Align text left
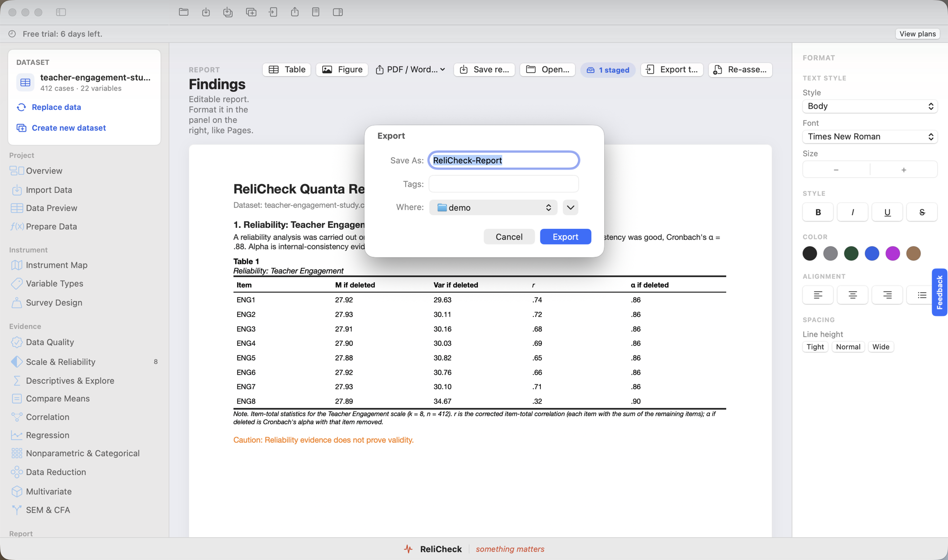 click(x=818, y=295)
